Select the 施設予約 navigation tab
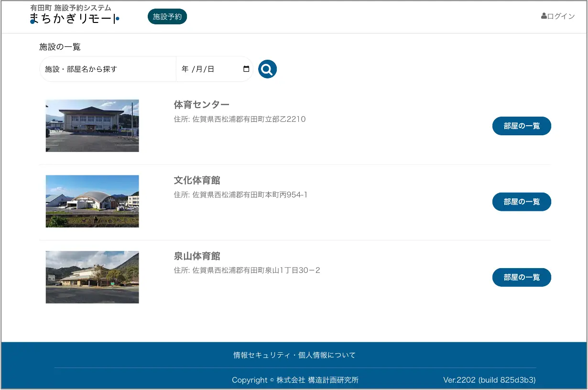 click(167, 16)
